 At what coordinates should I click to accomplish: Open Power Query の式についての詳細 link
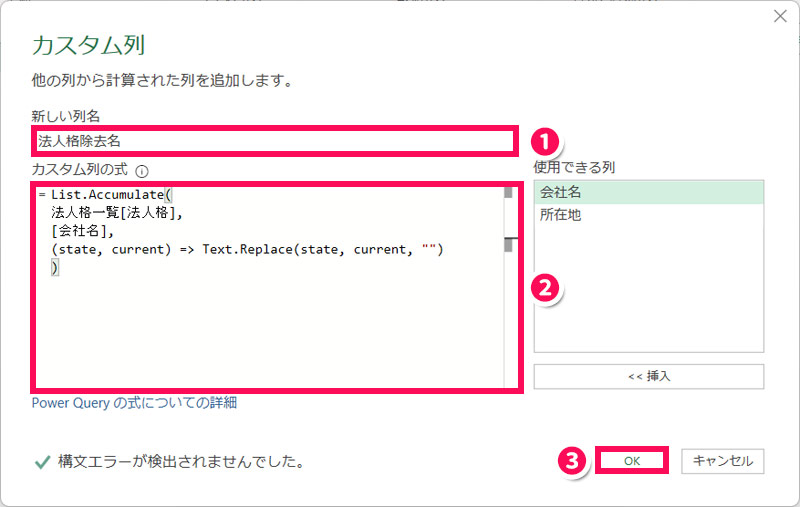click(x=134, y=403)
